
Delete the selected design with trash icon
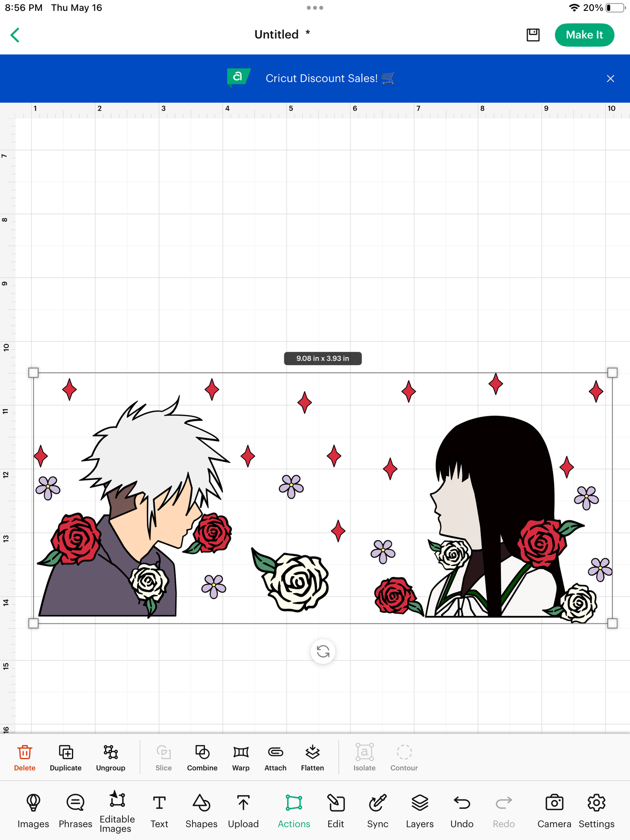[x=25, y=758]
